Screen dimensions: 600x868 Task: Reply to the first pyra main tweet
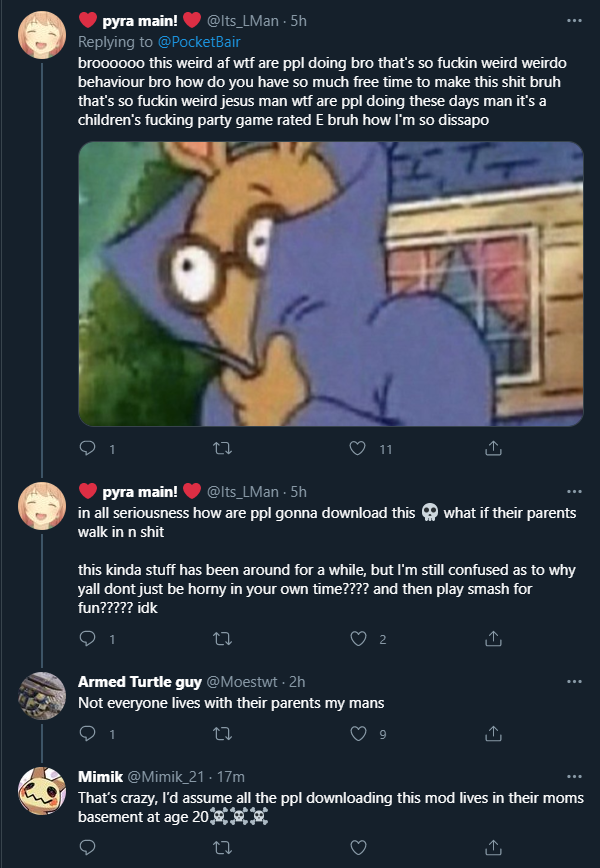87,448
